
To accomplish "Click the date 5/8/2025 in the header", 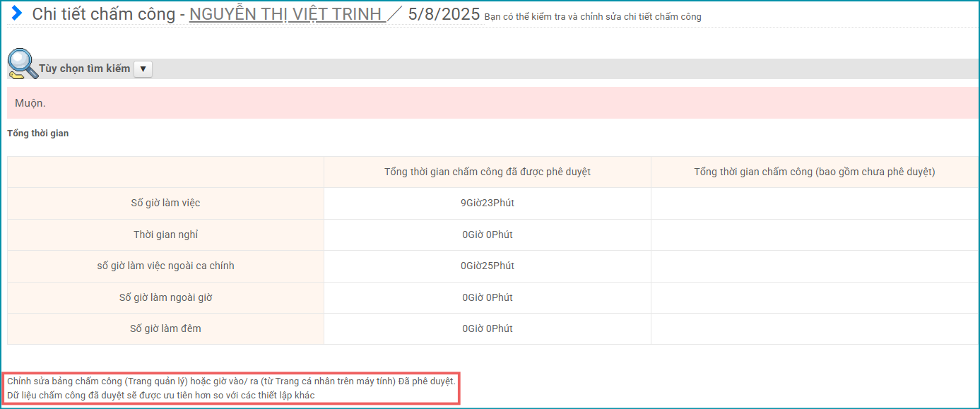I will click(x=444, y=14).
